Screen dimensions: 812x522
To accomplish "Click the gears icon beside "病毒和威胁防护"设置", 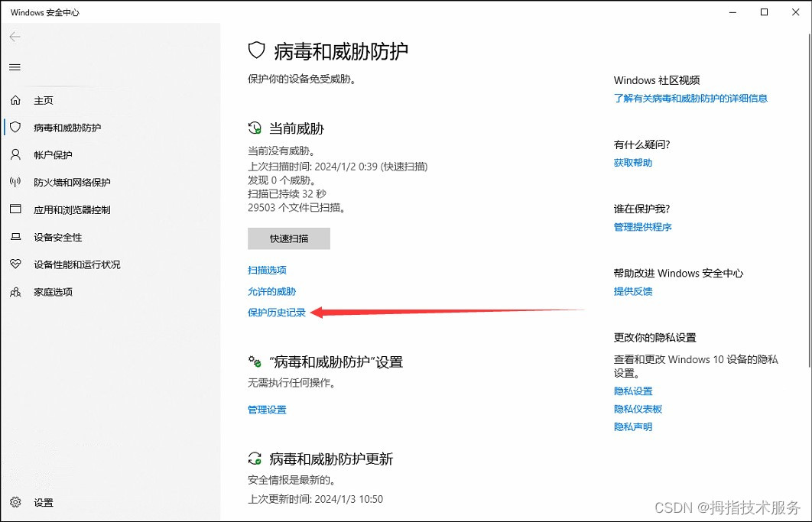I will (x=255, y=361).
